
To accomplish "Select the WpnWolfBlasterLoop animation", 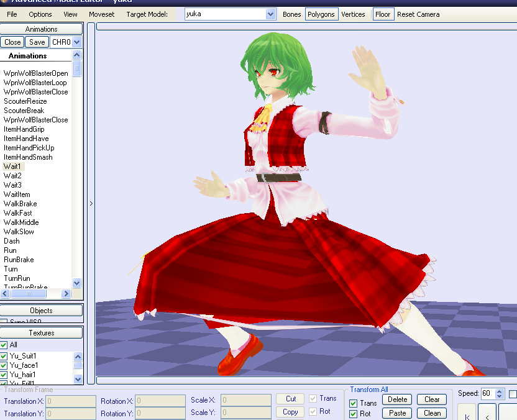I will (35, 83).
